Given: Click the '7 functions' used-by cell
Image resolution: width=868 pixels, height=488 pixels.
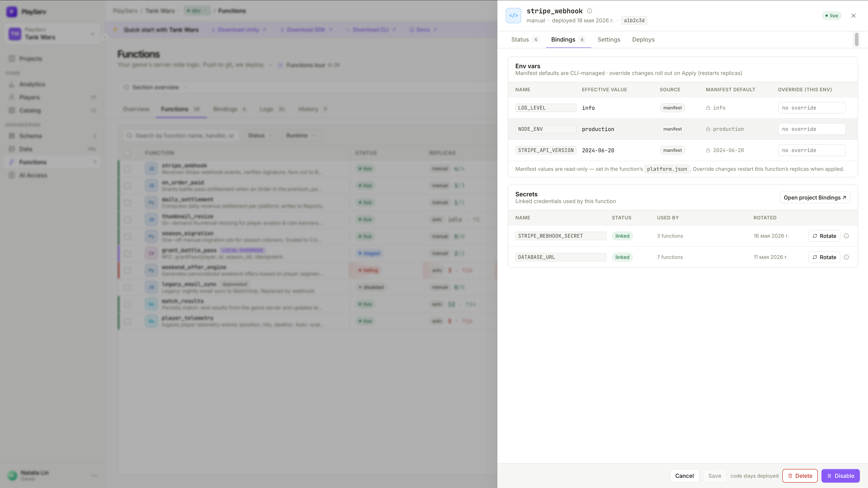Looking at the screenshot, I should coord(670,257).
